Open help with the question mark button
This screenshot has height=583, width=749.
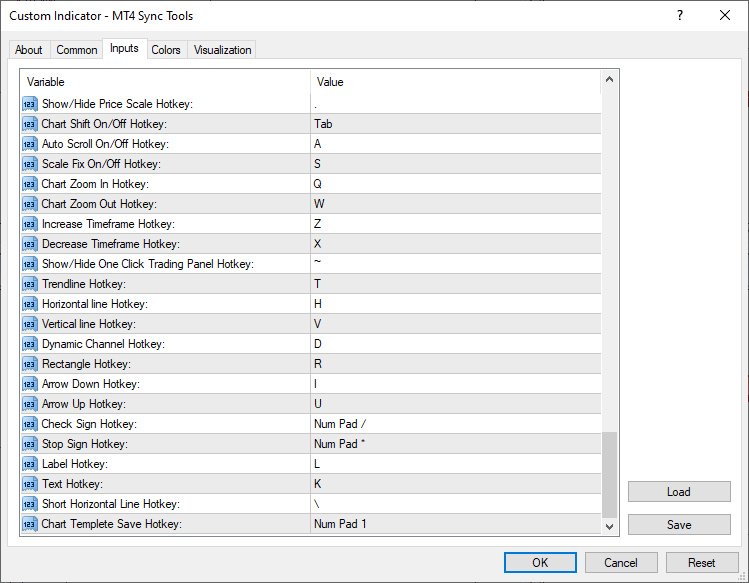point(680,15)
